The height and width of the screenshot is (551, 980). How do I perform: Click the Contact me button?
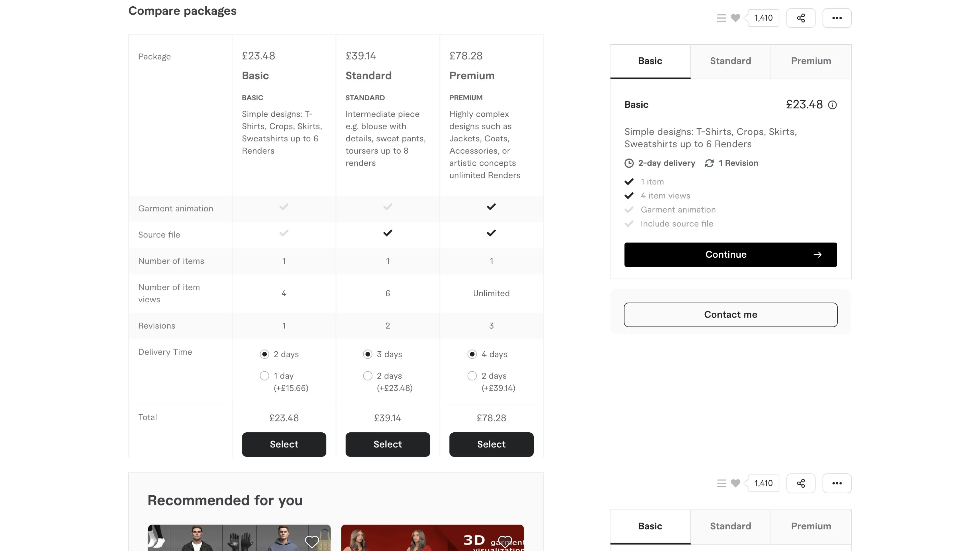(730, 315)
